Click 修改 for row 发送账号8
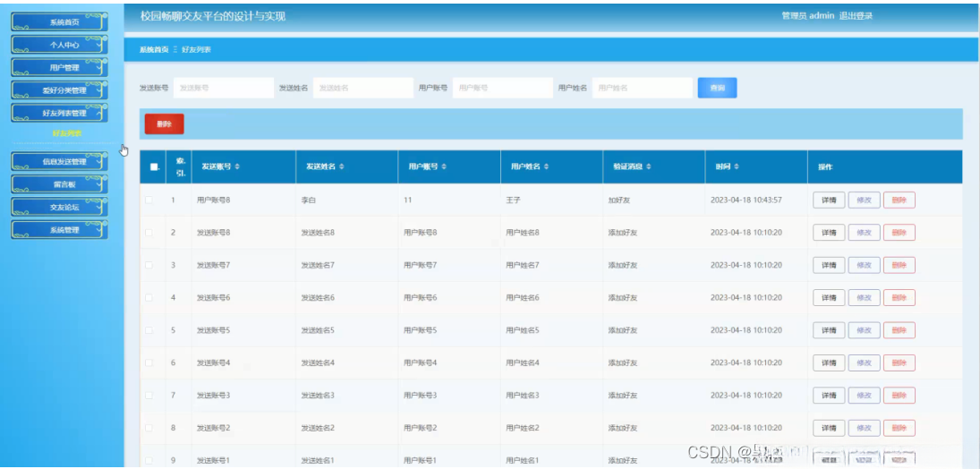This screenshot has height=469, width=980. pos(864,233)
